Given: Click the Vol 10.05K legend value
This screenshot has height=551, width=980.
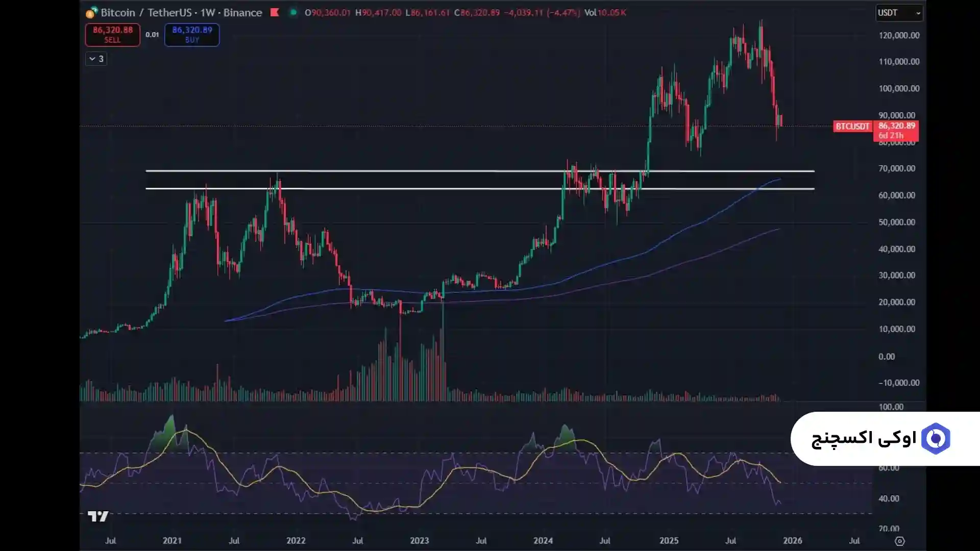Looking at the screenshot, I should click(605, 13).
